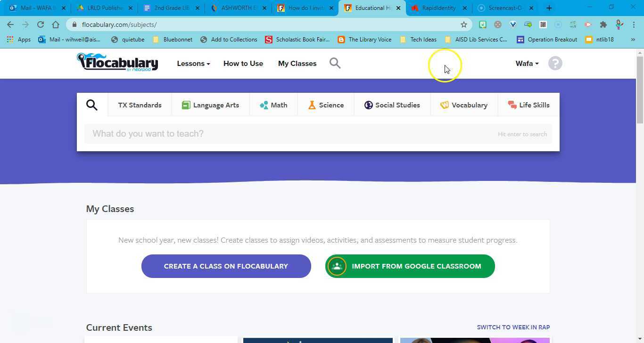The height and width of the screenshot is (343, 644).
Task: Click the Flocabulary logo
Action: [x=117, y=62]
